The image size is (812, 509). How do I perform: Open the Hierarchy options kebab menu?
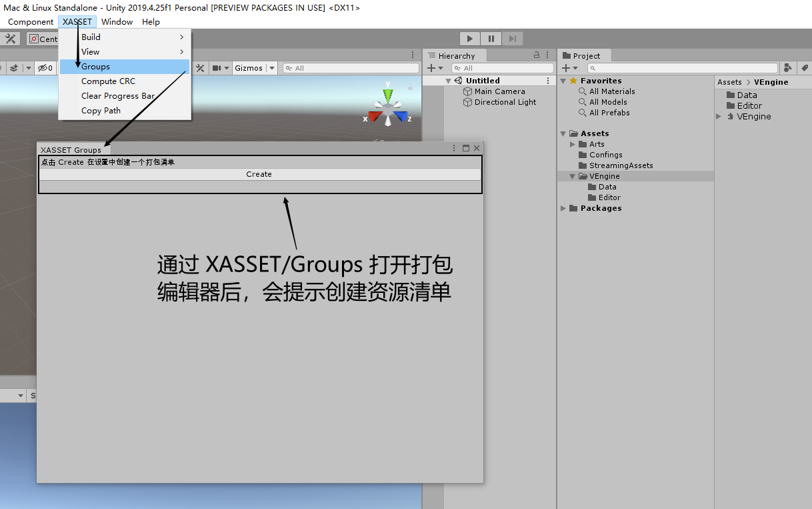point(547,55)
